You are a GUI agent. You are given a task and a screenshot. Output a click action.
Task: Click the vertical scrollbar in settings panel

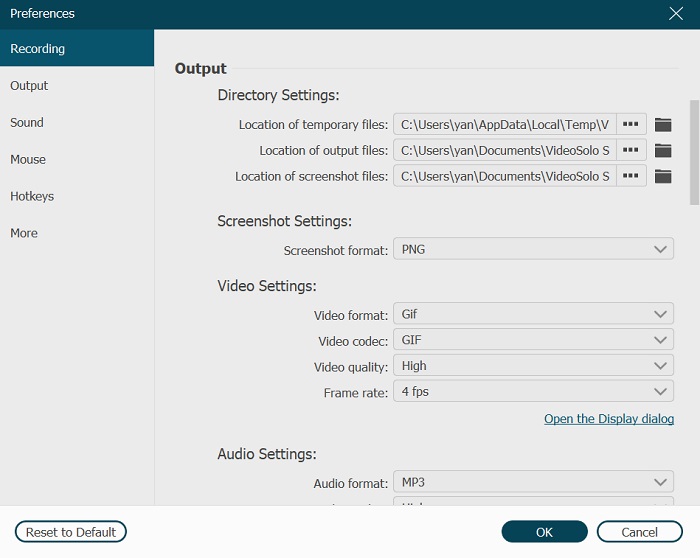694,150
